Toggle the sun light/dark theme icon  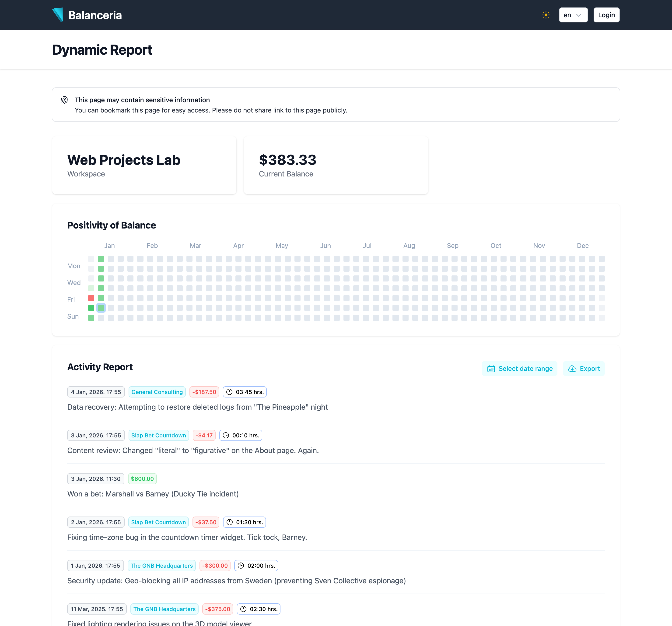coord(546,15)
